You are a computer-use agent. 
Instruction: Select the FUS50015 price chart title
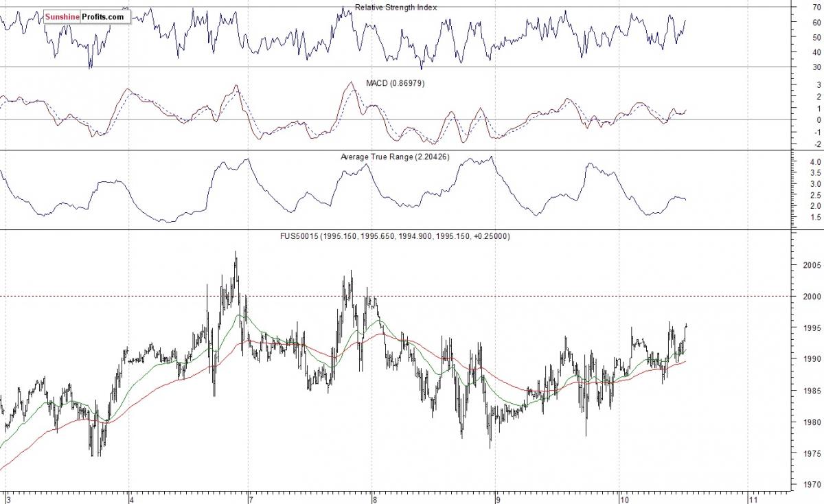click(394, 236)
